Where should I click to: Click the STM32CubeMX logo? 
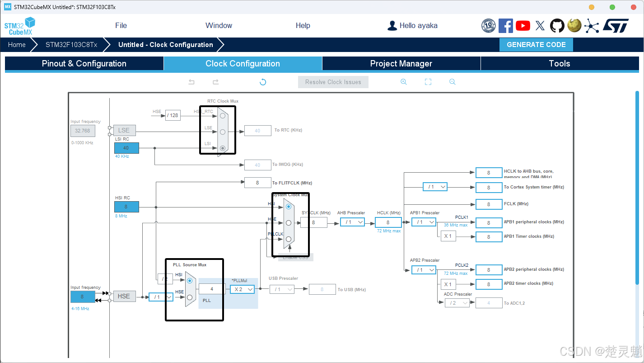coord(20,26)
